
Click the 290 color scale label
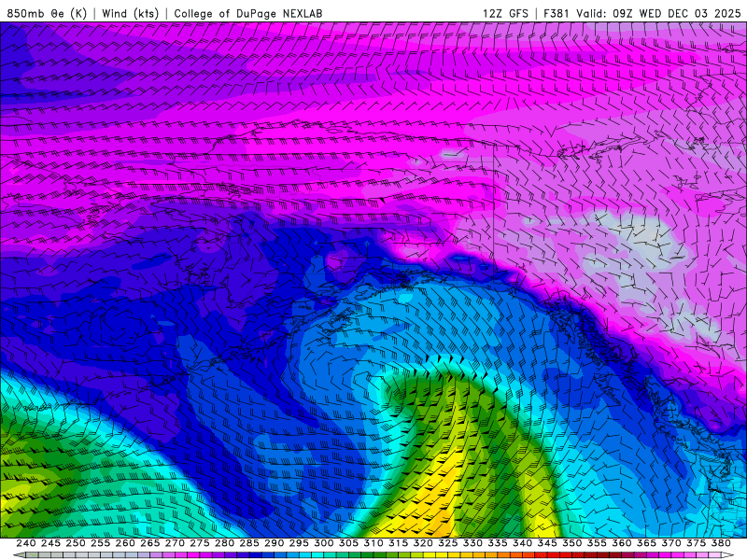[x=274, y=543]
